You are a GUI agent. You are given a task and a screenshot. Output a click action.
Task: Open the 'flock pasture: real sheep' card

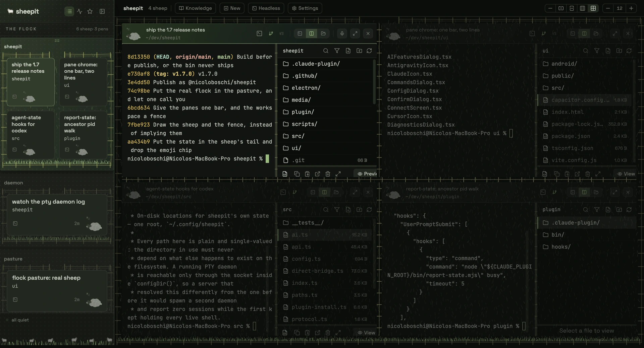[x=57, y=291]
